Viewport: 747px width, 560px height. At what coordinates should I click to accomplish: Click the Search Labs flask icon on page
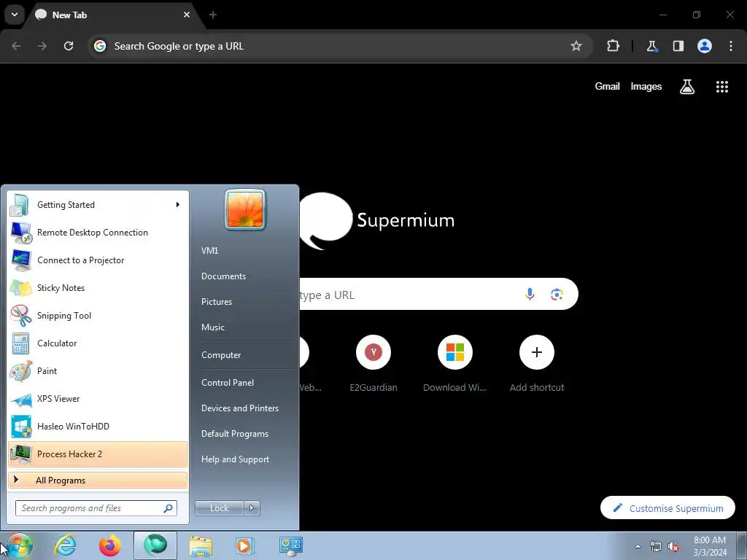tap(687, 87)
